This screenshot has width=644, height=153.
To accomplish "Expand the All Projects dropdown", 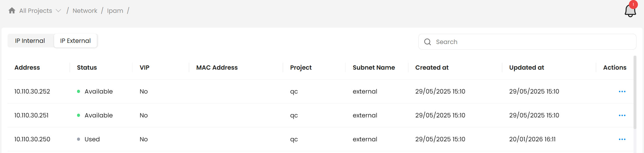I will tap(58, 11).
